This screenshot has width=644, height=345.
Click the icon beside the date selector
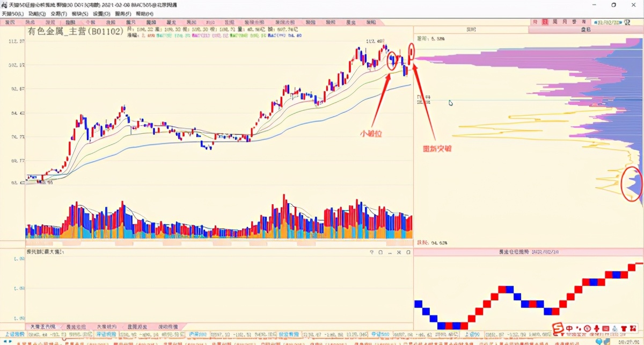[627, 22]
